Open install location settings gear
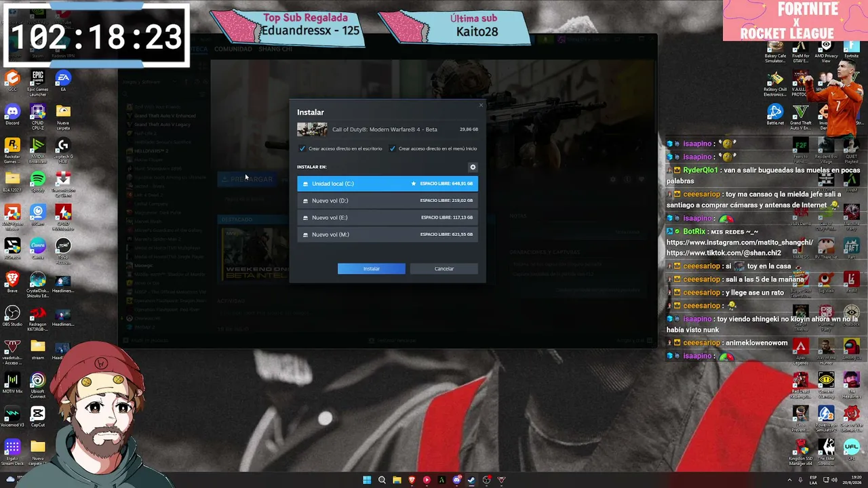The height and width of the screenshot is (488, 868). tap(473, 167)
